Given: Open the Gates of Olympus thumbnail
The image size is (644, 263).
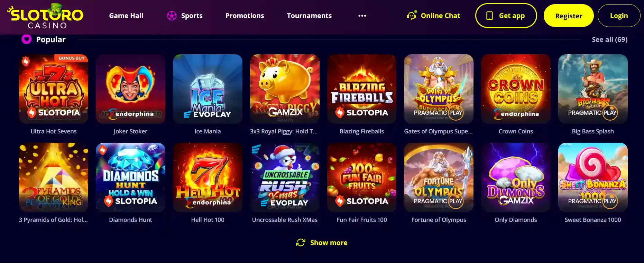Looking at the screenshot, I should [x=439, y=89].
